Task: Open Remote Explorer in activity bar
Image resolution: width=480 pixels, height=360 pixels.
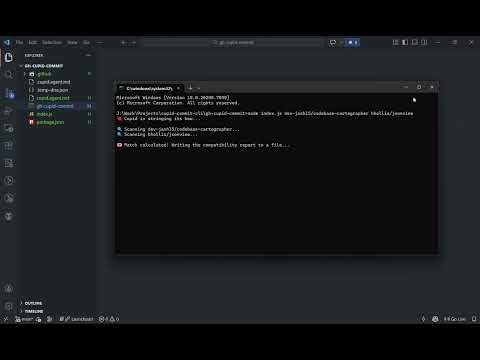Action: coord(9,128)
